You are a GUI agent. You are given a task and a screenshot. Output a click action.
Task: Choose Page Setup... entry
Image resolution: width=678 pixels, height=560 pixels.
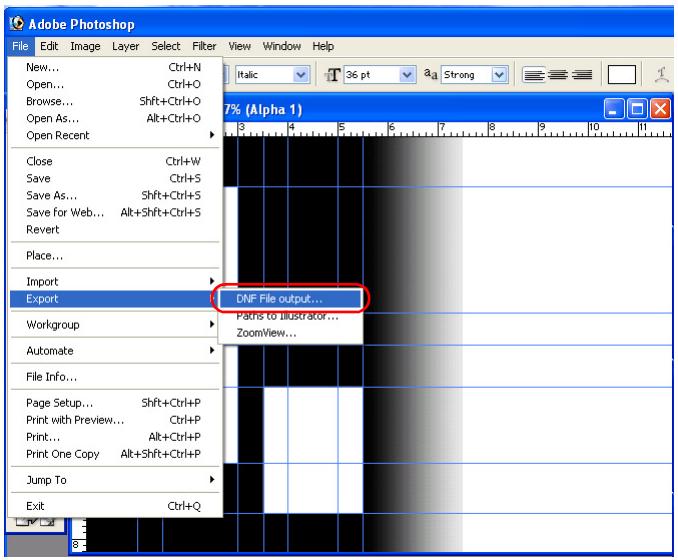(x=115, y=403)
